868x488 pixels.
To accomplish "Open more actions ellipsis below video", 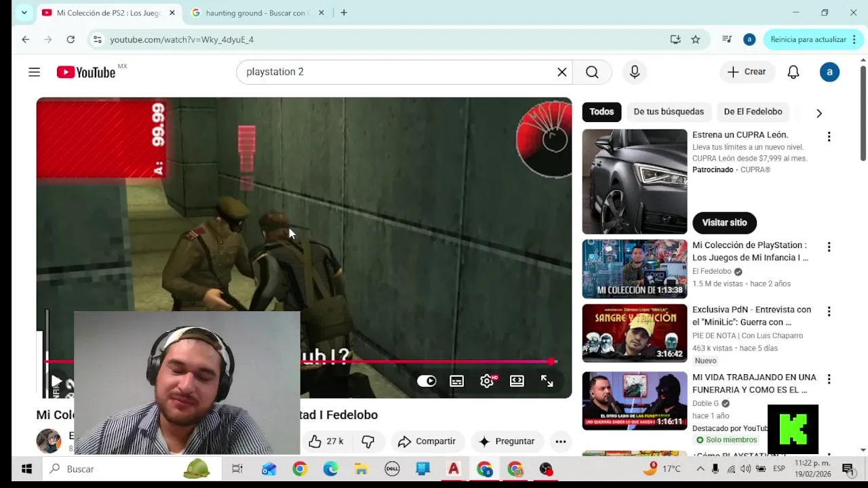I will pos(561,441).
